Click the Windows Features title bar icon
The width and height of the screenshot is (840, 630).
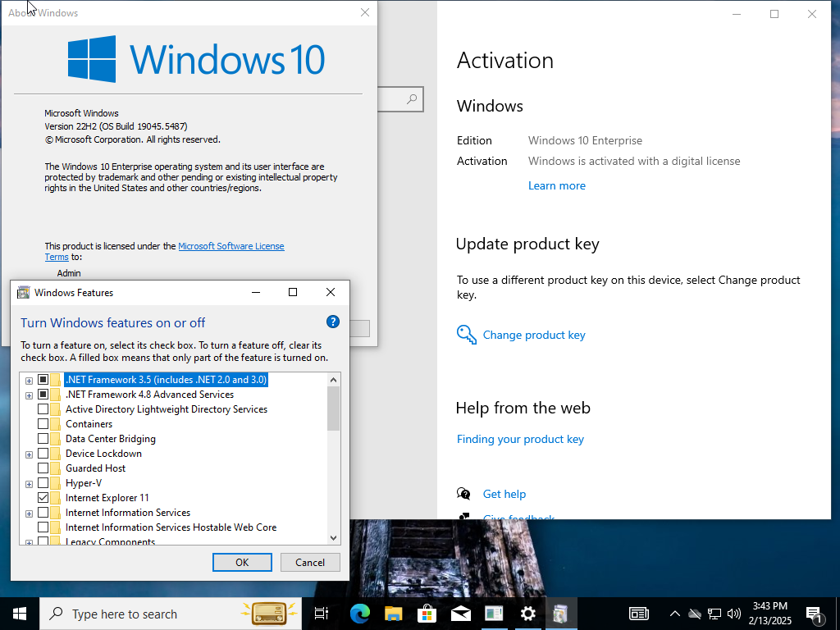coord(24,293)
